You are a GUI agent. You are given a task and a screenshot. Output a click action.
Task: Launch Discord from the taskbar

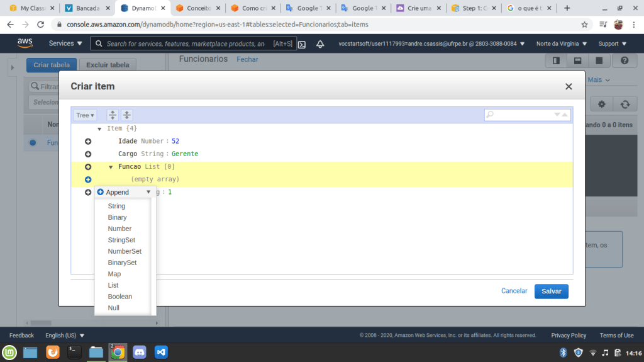point(139,353)
